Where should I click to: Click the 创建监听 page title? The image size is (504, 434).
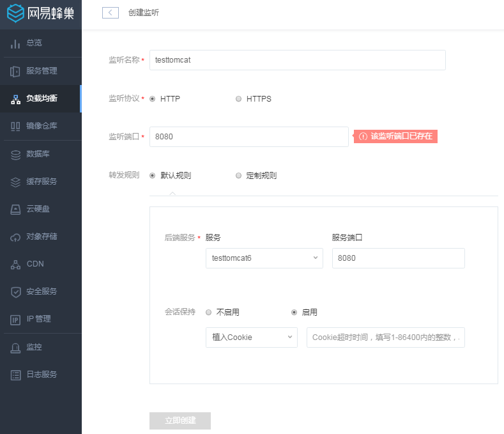[144, 13]
